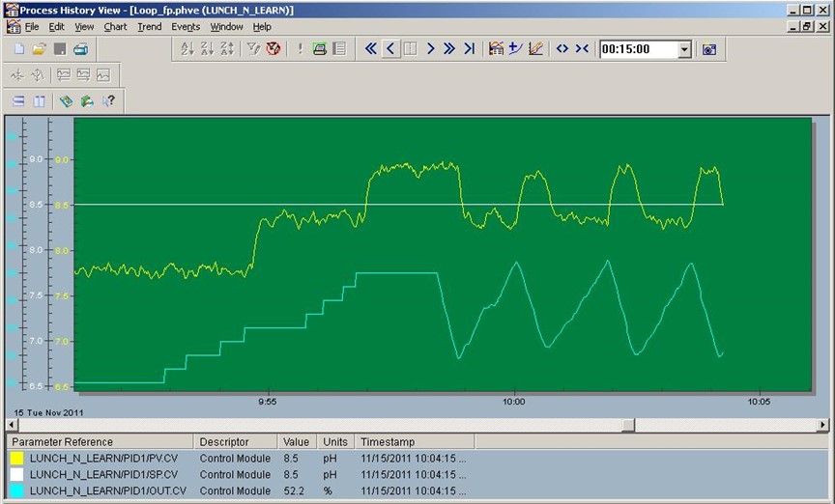This screenshot has width=835, height=504.
Task: Click the New document icon
Action: pos(19,49)
